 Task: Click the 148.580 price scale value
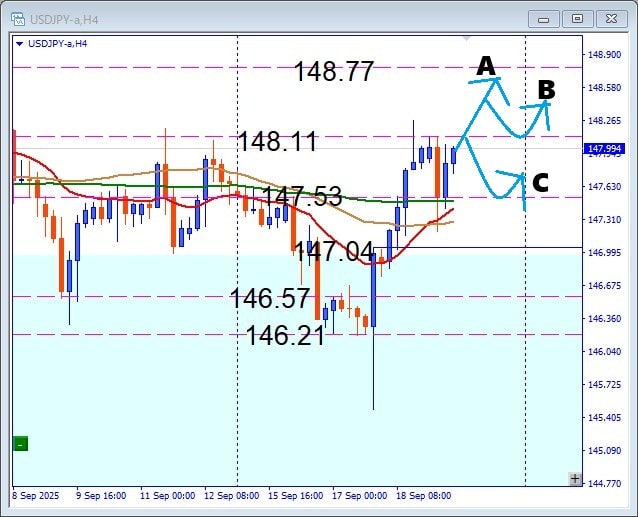coord(605,87)
